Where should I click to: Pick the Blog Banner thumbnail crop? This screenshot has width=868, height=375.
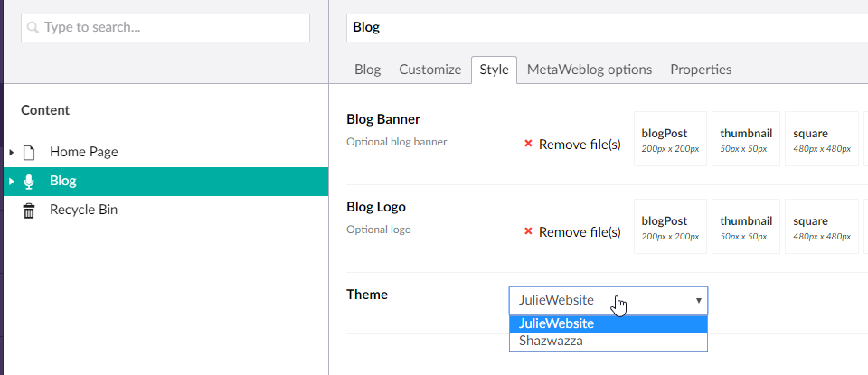tap(746, 139)
